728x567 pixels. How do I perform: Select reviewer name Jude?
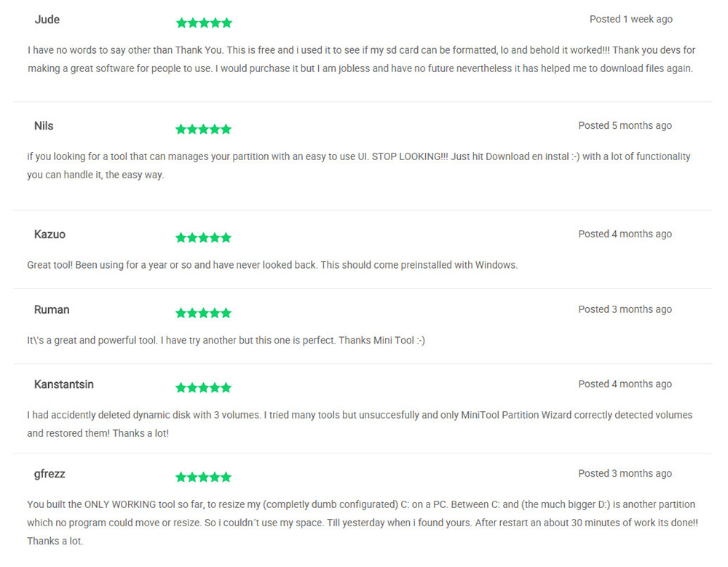[x=47, y=19]
